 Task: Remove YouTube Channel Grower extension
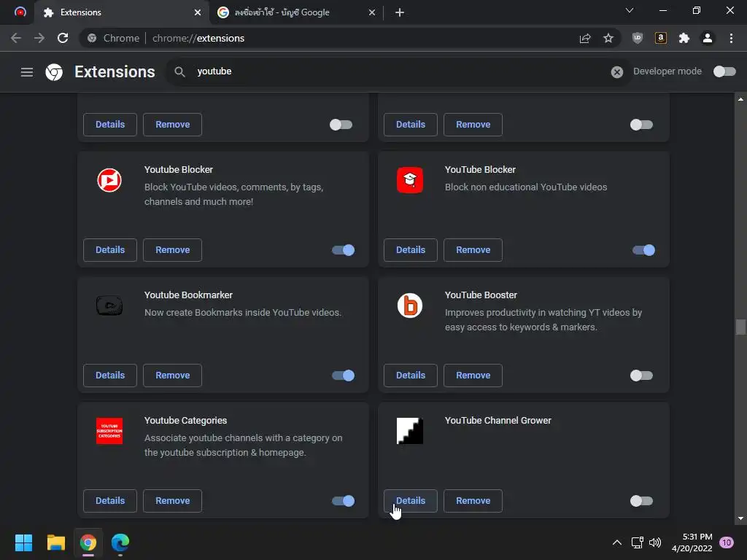[473, 500]
